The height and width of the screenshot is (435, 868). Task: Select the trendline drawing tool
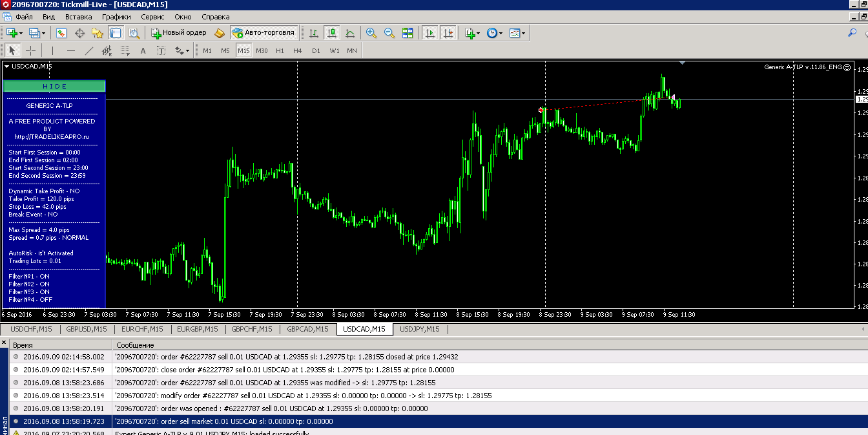[89, 50]
